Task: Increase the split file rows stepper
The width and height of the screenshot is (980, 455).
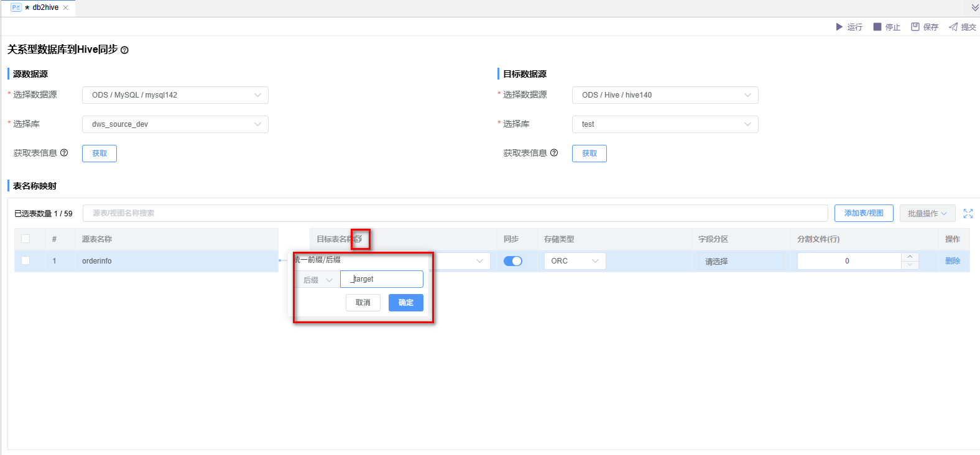Action: [910, 257]
